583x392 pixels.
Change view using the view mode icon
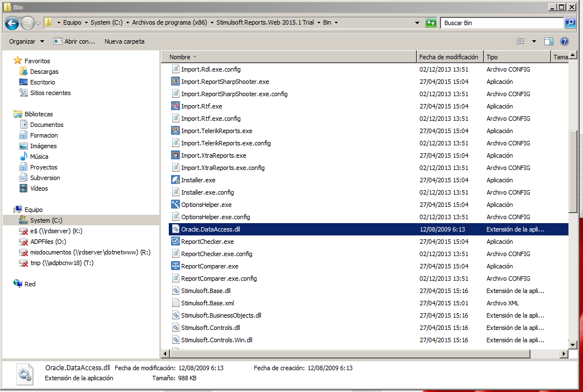[520, 41]
